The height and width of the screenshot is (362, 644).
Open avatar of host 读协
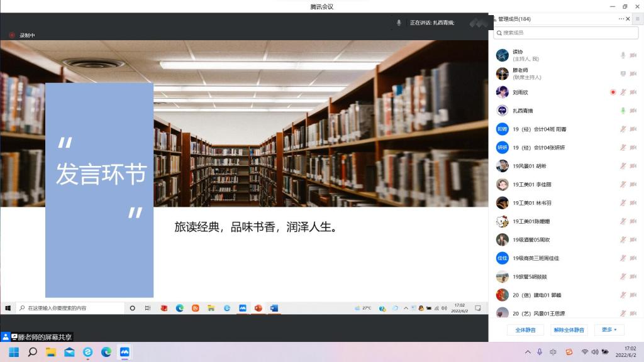(x=502, y=55)
